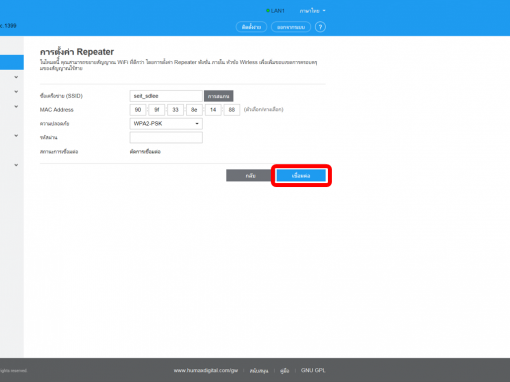The image size is (510, 382).
Task: Expand the first sidebar chevron
Action: (16, 77)
